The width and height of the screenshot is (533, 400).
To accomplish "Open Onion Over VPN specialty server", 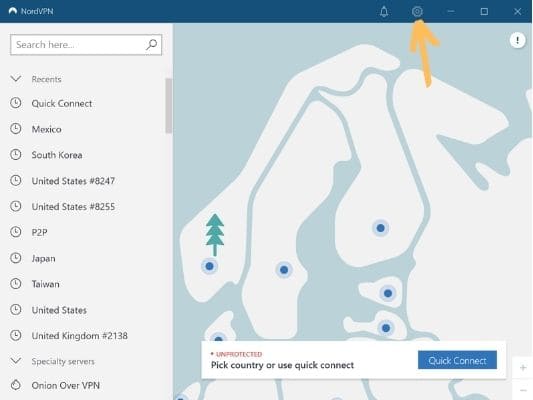I will 66,385.
